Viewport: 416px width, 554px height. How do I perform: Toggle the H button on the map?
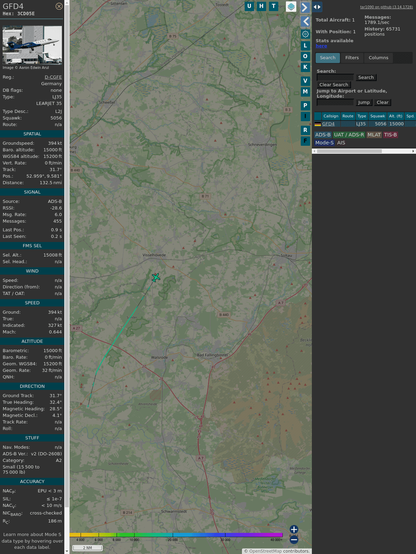click(x=261, y=6)
